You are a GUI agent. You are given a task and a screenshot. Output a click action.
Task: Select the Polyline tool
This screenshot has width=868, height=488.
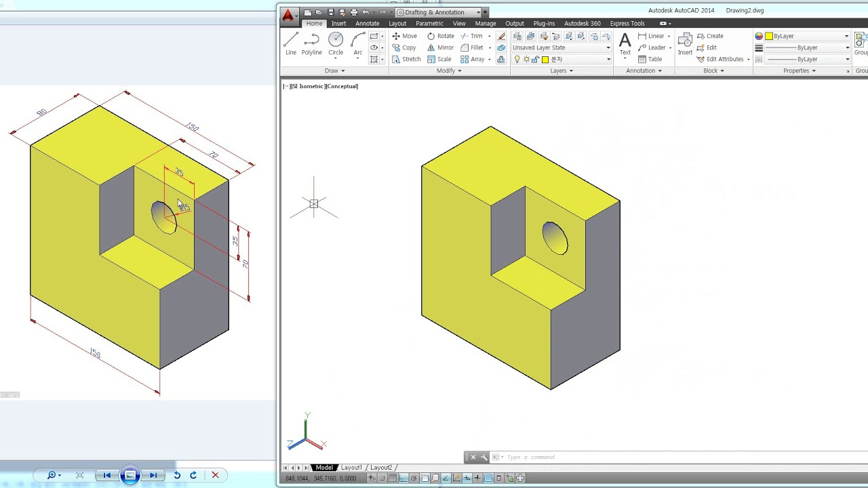pyautogui.click(x=311, y=45)
